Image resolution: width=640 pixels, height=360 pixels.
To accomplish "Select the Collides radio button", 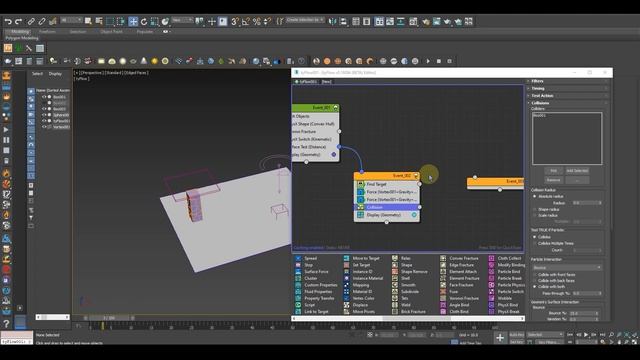I will coord(535,237).
